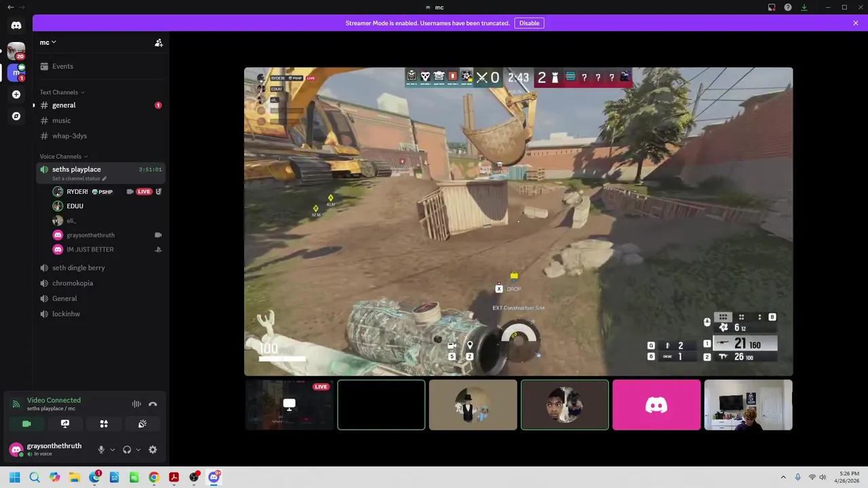This screenshot has height=488, width=868.
Task: Disable Streamer Mode button
Action: (529, 23)
